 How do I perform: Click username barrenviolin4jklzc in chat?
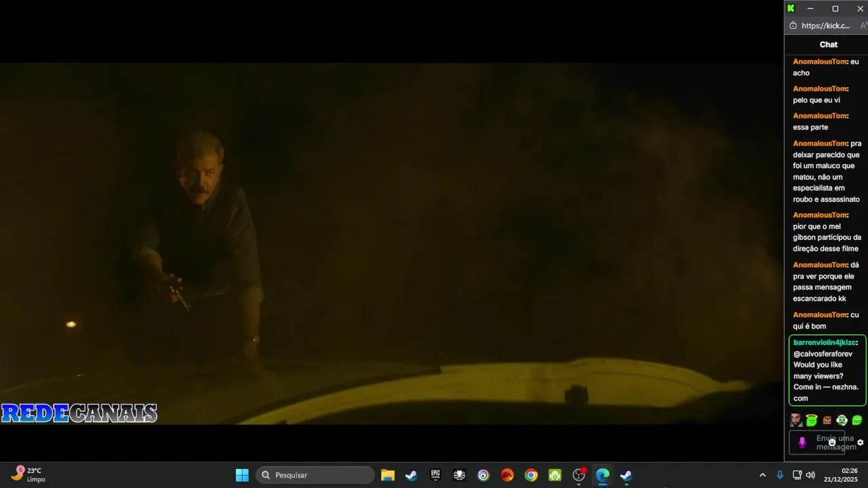pos(825,342)
